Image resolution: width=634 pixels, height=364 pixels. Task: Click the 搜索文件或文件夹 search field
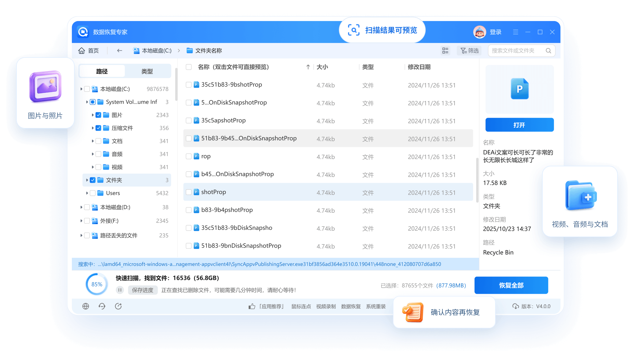coord(522,51)
